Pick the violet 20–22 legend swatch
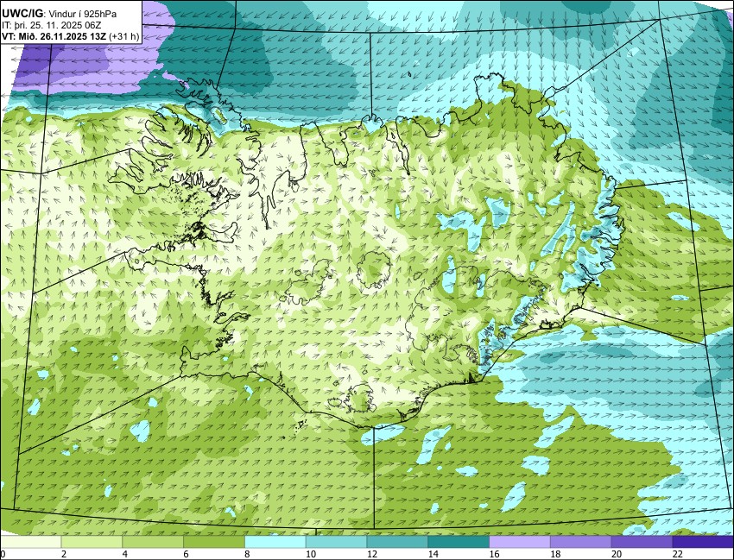The width and height of the screenshot is (734, 560). [642, 542]
